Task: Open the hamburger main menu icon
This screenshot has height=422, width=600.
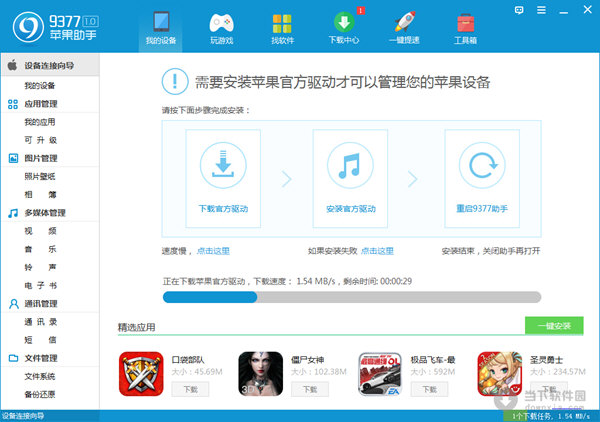Action: click(x=541, y=10)
